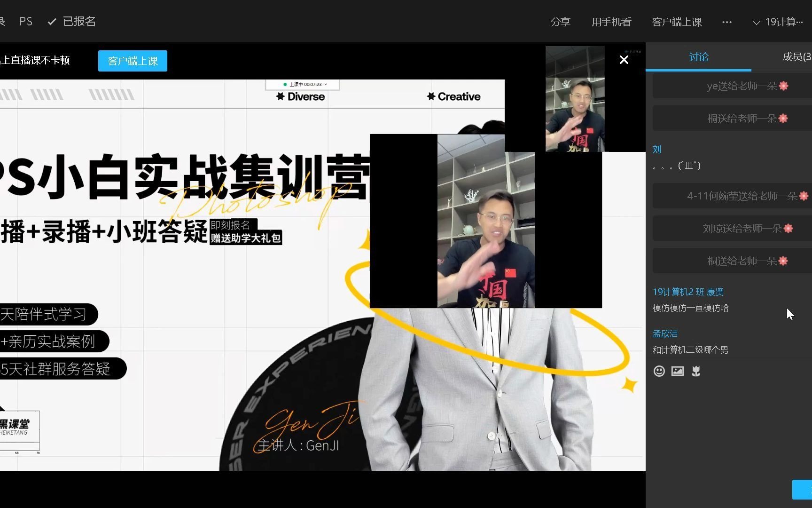Viewport: 812px width, 508px height.
Task: Click username 刘 in chat
Action: [656, 150]
